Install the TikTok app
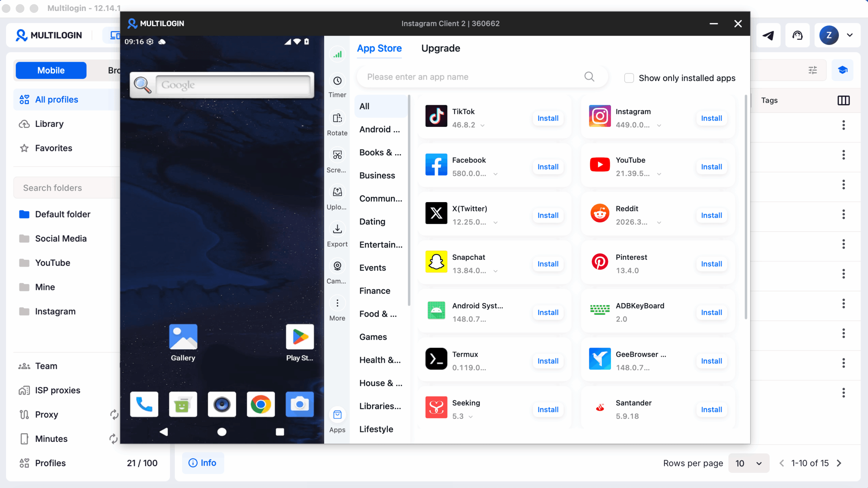Image resolution: width=868 pixels, height=488 pixels. click(x=548, y=118)
